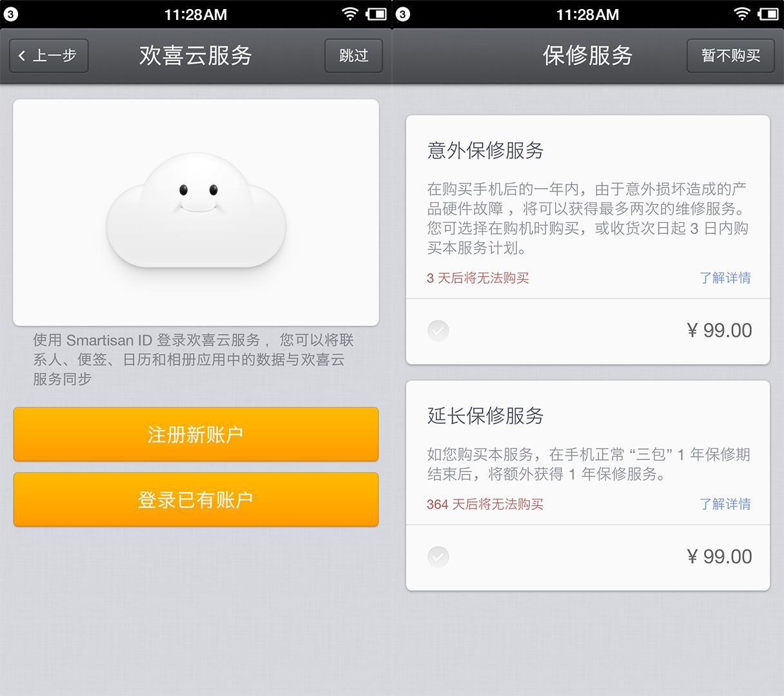Select the 意外保修服务 checkbox
The width and height of the screenshot is (784, 696).
pos(438,331)
